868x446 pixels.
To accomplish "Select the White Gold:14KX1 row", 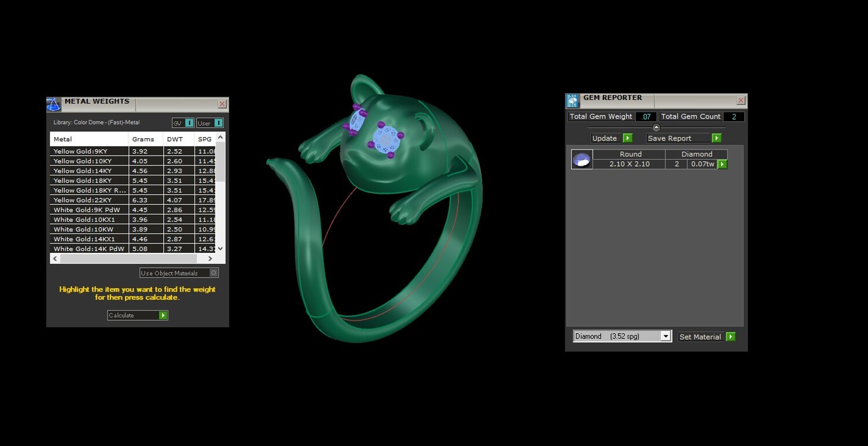I will (133, 239).
